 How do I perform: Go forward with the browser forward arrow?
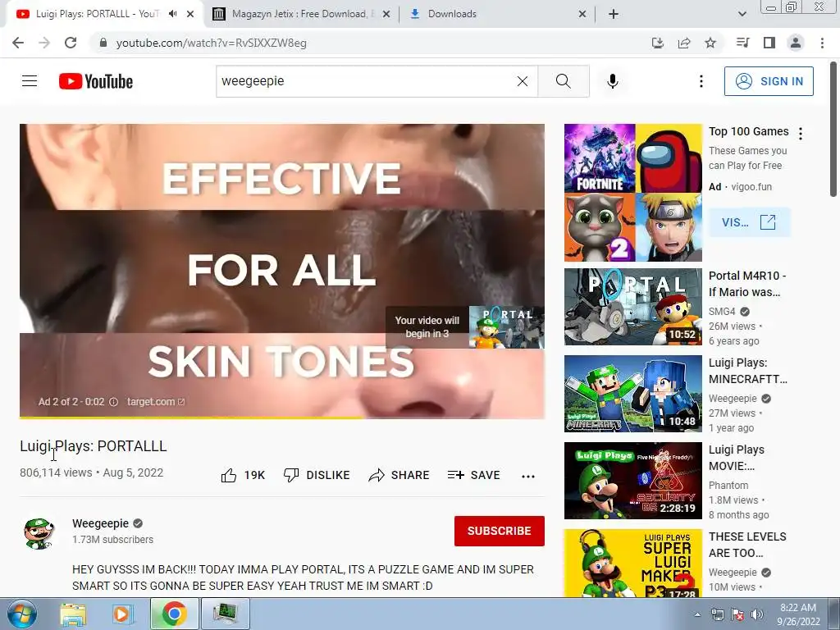coord(44,43)
